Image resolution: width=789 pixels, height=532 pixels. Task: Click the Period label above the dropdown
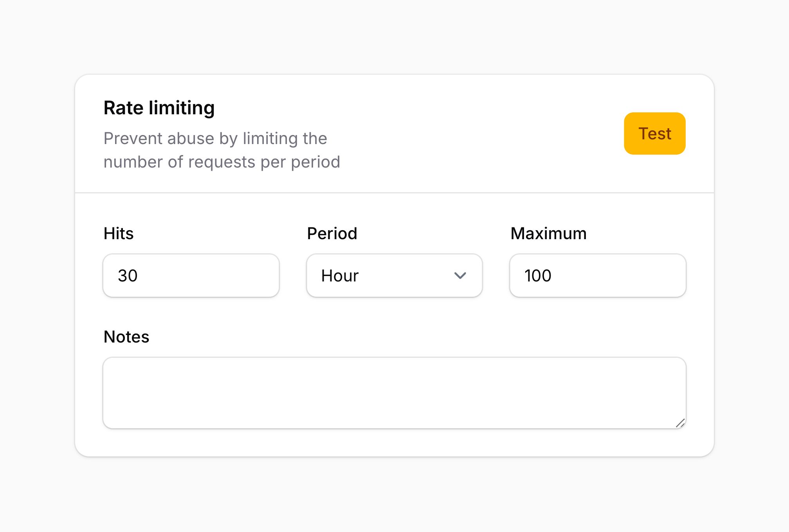point(331,233)
